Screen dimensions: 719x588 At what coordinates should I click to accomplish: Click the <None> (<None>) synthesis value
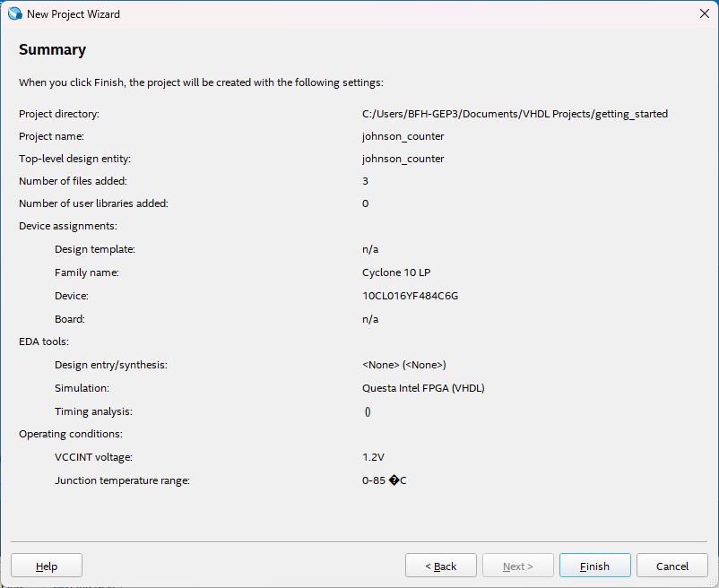404,365
